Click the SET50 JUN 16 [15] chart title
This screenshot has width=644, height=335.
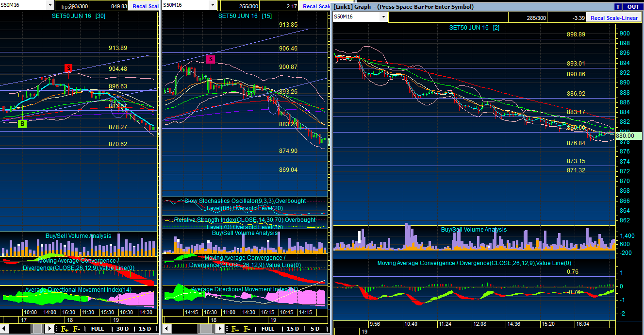pyautogui.click(x=245, y=16)
